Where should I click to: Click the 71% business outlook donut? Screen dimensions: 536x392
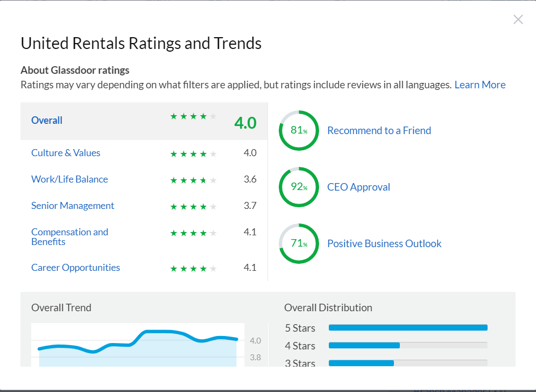299,243
